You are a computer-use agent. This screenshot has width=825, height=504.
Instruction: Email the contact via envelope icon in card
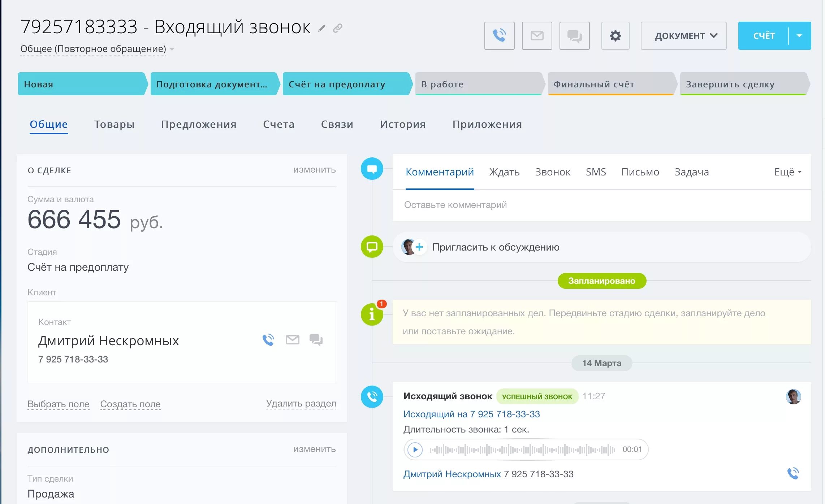[x=292, y=340]
